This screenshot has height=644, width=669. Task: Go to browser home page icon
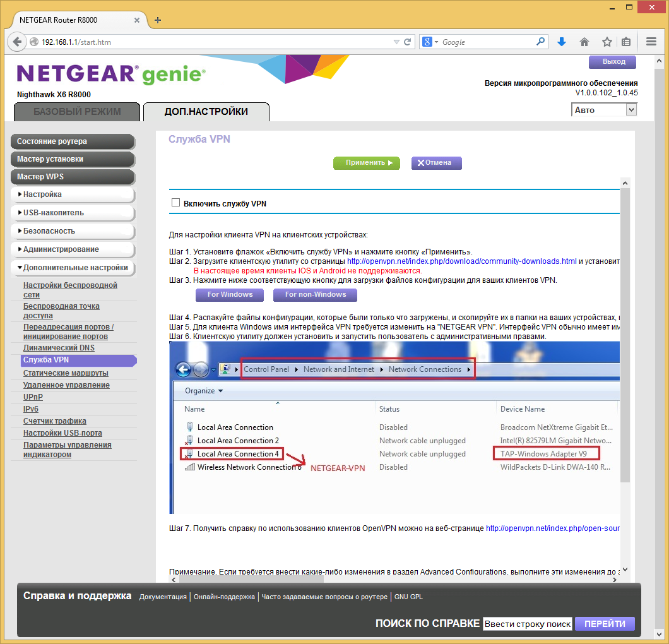[584, 42]
